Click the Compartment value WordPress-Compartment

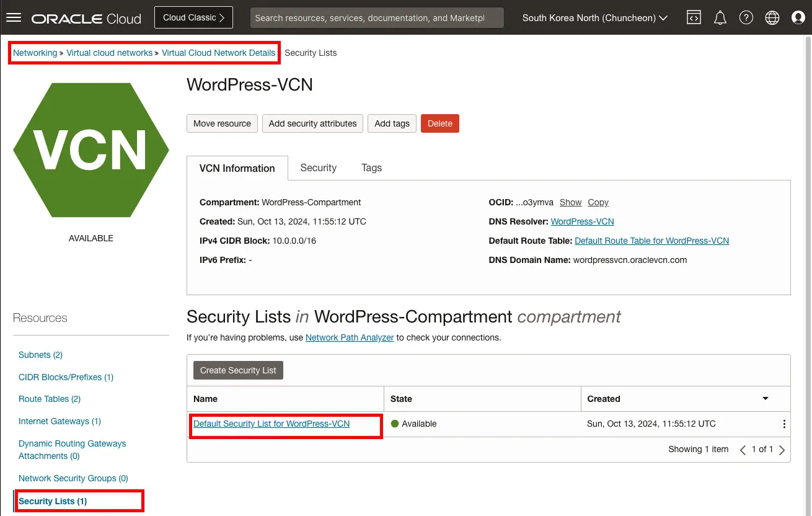(311, 202)
